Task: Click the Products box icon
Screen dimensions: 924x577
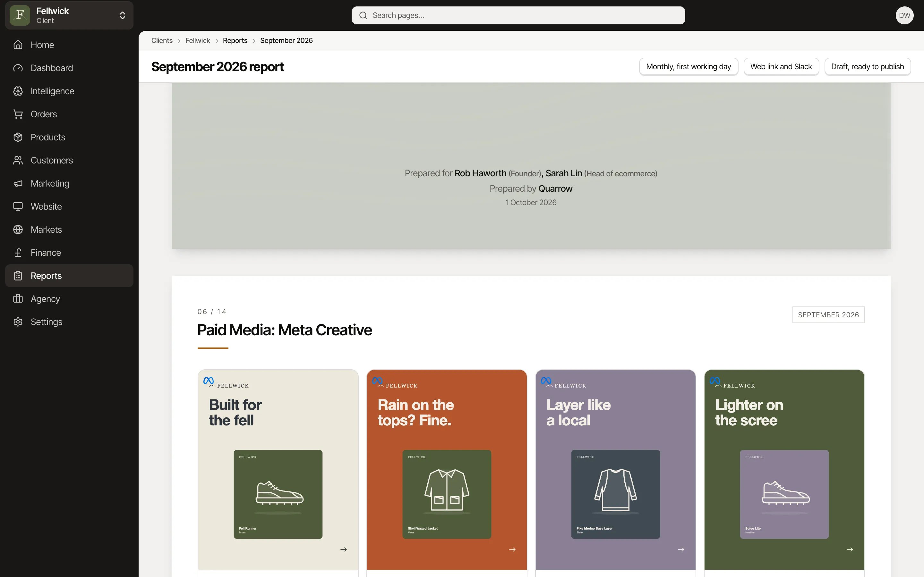Action: pyautogui.click(x=18, y=138)
